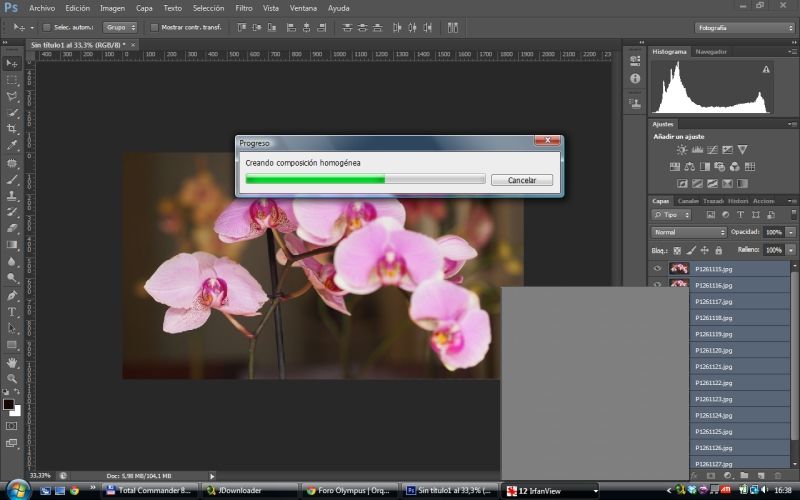Open the Filtro menu
This screenshot has width=800, height=500.
coord(244,8)
